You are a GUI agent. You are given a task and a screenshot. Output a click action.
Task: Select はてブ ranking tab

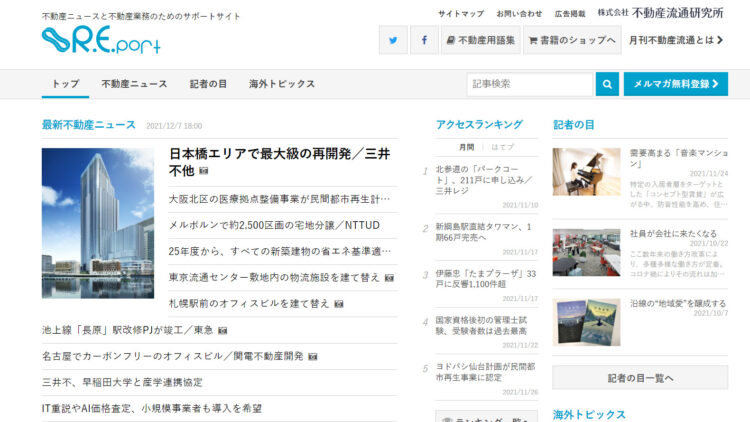(503, 147)
